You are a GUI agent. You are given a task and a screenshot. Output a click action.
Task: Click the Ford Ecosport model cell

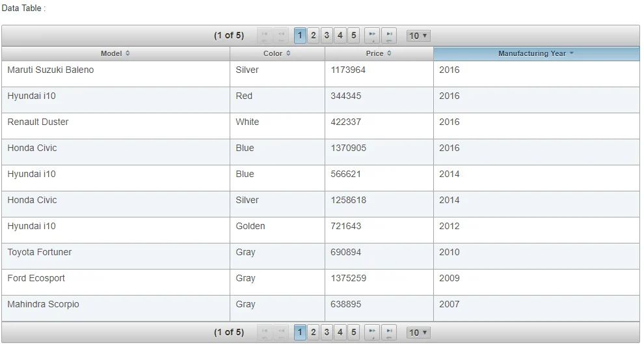116,282
